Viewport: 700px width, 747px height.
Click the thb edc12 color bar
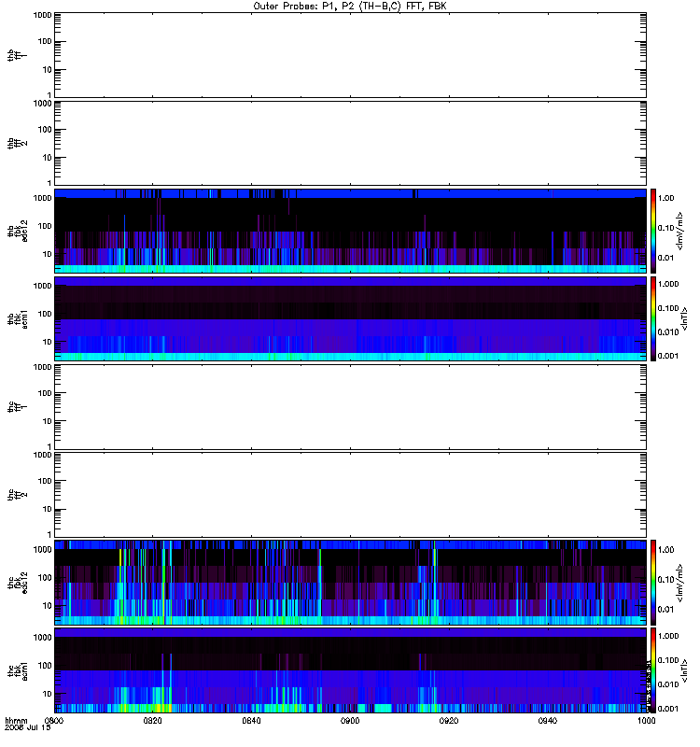[x=653, y=231]
